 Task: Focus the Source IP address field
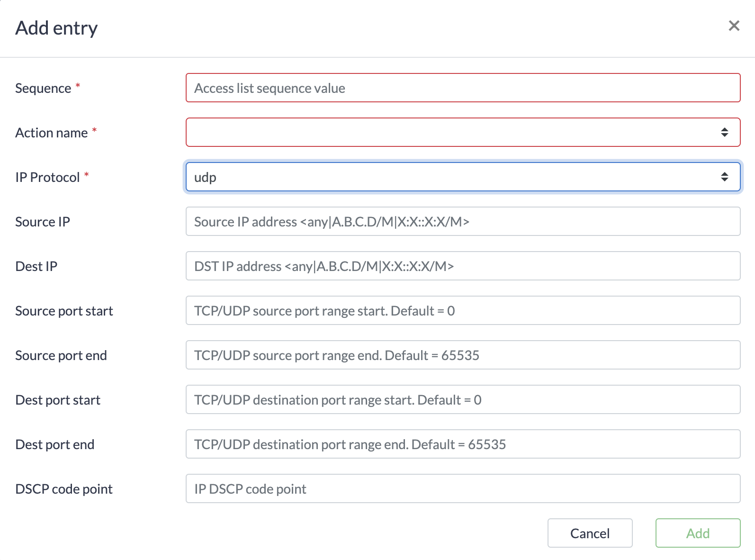(462, 222)
